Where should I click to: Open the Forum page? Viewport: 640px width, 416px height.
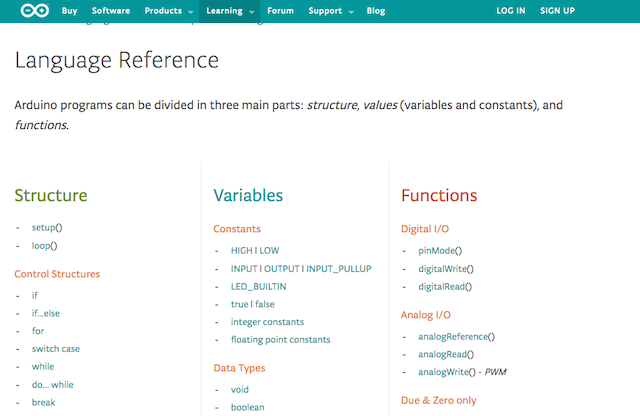(280, 11)
